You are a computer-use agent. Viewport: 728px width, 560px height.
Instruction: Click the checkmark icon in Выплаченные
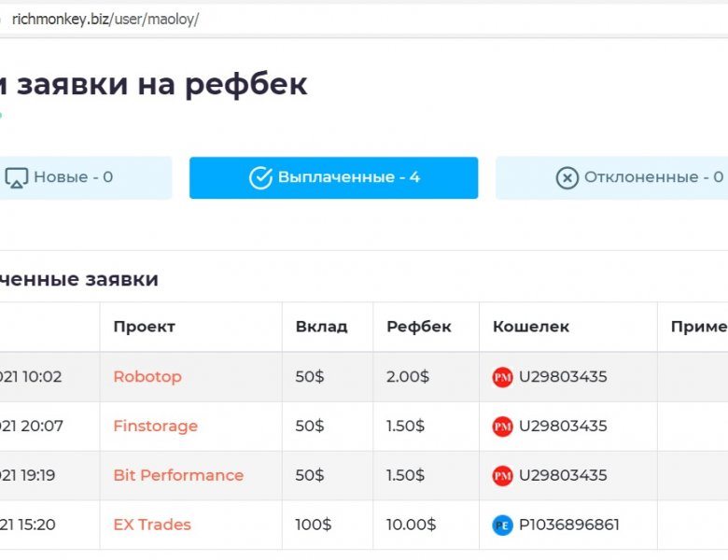coord(260,177)
